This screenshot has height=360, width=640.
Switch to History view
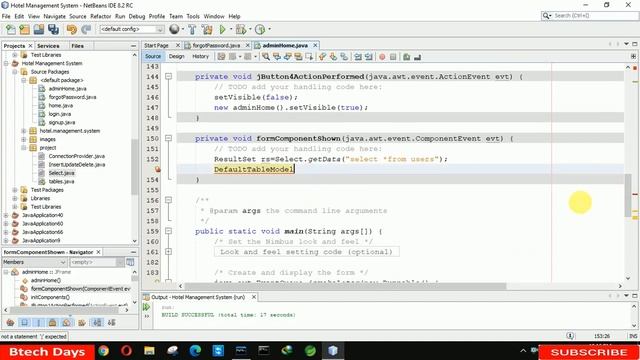200,56
